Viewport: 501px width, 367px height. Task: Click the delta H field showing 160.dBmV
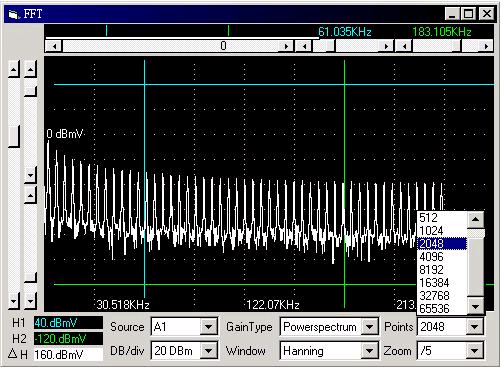click(x=68, y=354)
